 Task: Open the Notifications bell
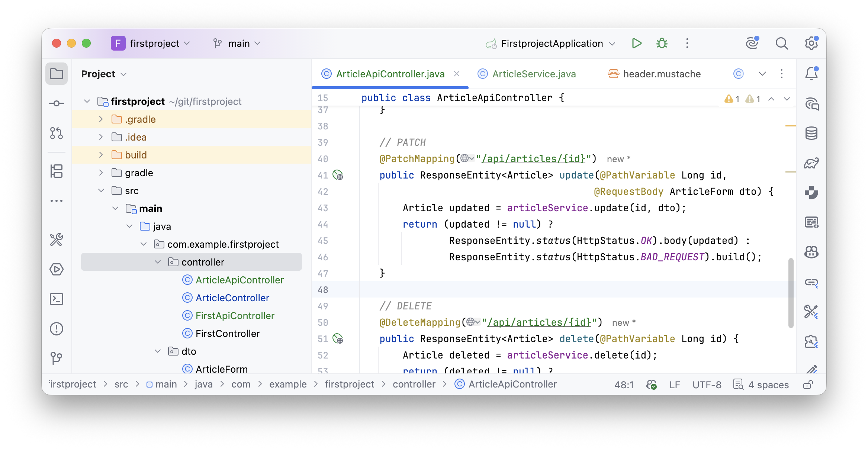pyautogui.click(x=811, y=74)
